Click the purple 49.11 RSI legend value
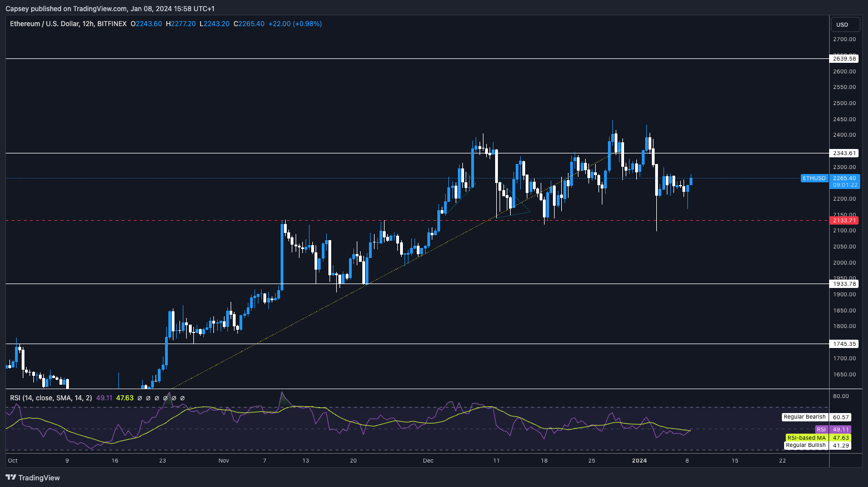Viewport: 868px width, 487px height. 104,398
